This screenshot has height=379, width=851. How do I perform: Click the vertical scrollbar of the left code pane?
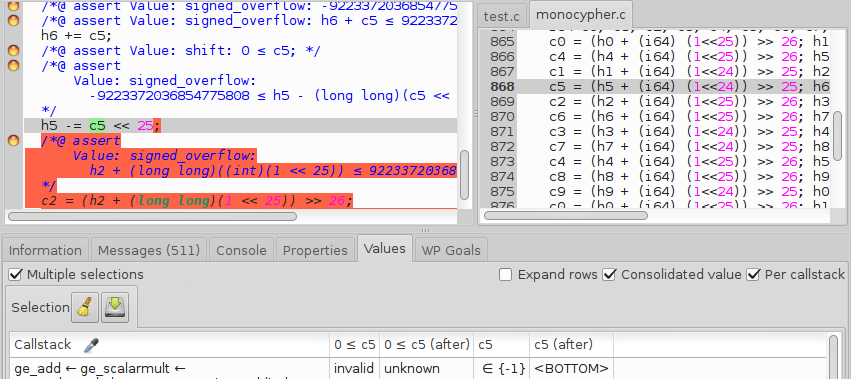pyautogui.click(x=464, y=175)
